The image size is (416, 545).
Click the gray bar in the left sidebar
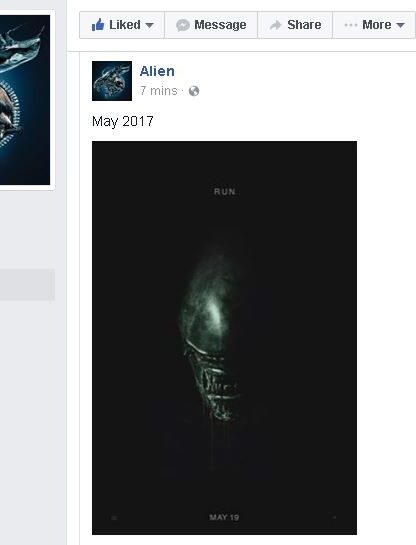[27, 284]
